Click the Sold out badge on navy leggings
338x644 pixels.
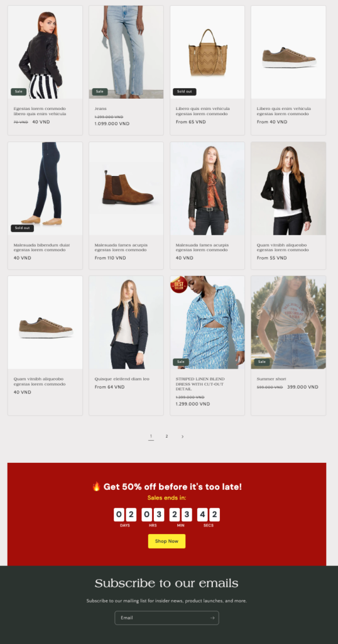click(22, 228)
